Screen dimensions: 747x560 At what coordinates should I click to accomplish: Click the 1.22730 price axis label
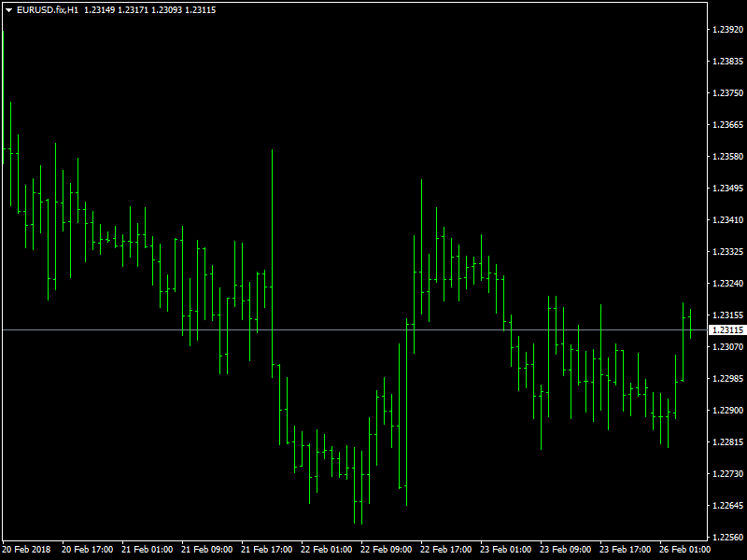(x=727, y=474)
